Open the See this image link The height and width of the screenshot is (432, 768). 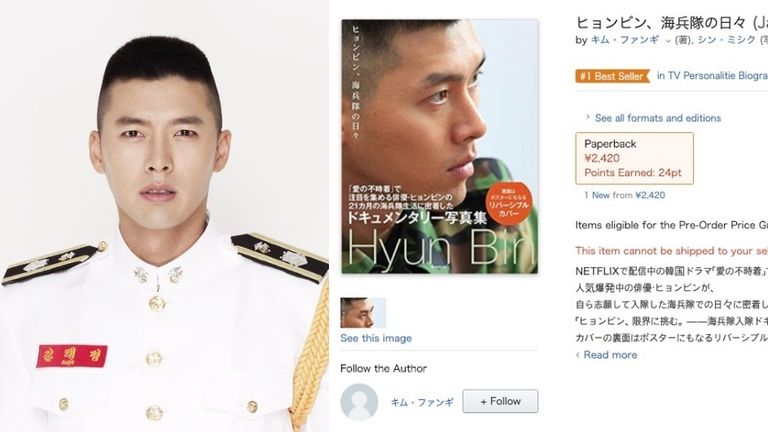point(376,338)
